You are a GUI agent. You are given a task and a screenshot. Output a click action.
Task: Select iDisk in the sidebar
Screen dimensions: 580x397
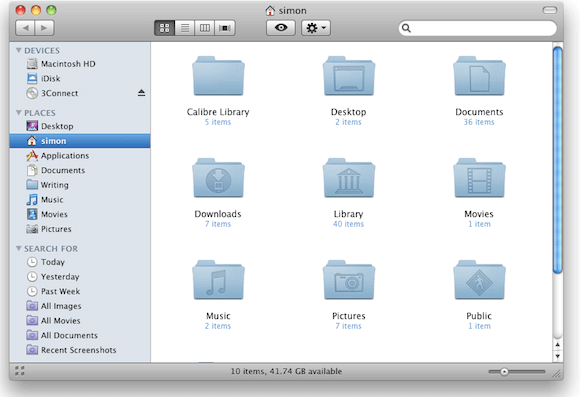click(80, 78)
